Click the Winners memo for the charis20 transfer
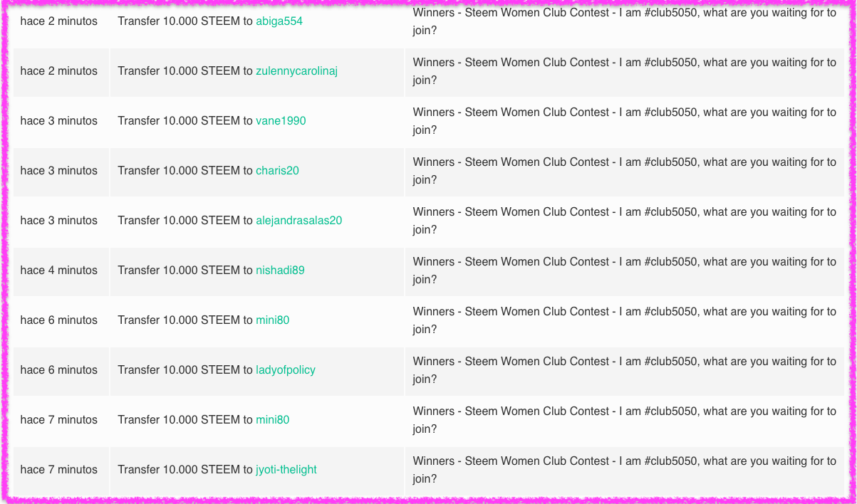 [625, 171]
